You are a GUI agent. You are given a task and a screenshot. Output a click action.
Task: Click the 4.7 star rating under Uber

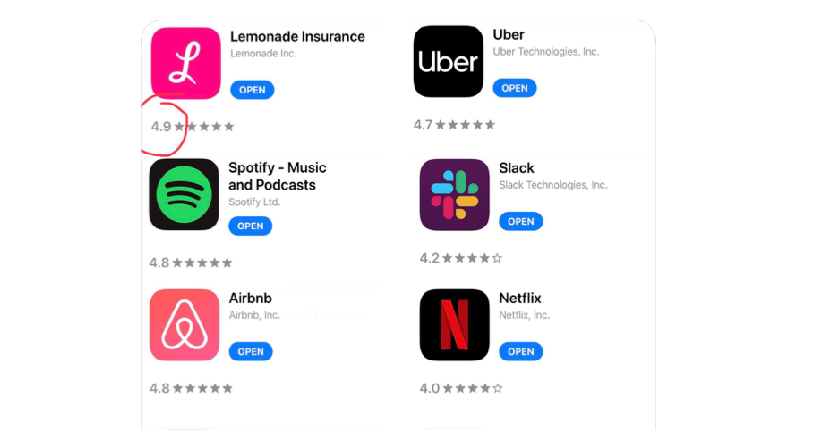click(454, 125)
